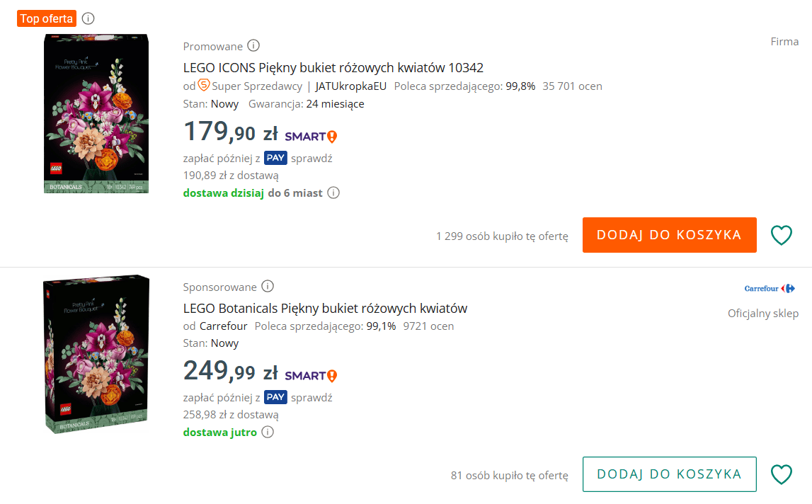Open LEGO ICONS Piękny bukiet 10342 title
Viewport: 812px width, 504px height.
333,68
